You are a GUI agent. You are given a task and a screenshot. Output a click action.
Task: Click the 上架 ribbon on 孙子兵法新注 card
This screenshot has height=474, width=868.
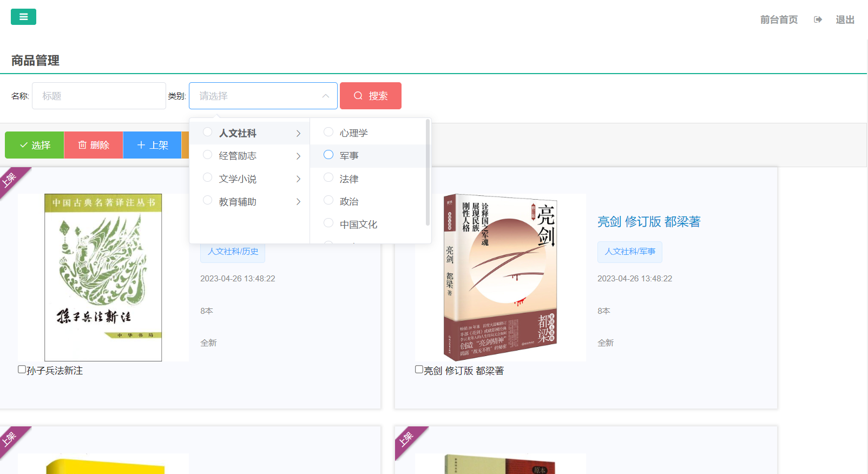(x=11, y=179)
